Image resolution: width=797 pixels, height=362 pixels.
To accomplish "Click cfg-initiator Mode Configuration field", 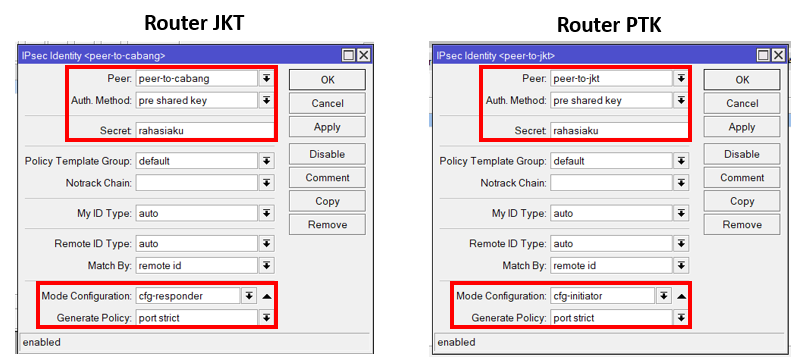I will point(602,296).
